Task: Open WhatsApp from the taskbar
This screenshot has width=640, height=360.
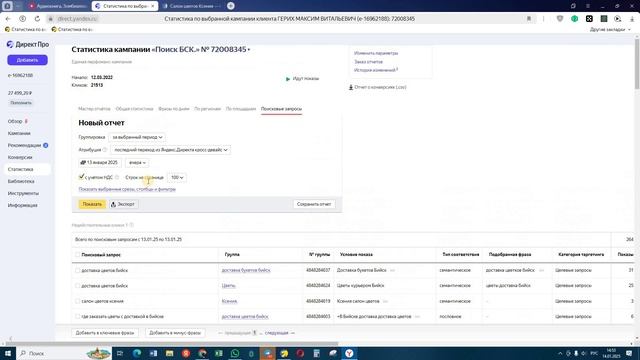Action: [235, 353]
